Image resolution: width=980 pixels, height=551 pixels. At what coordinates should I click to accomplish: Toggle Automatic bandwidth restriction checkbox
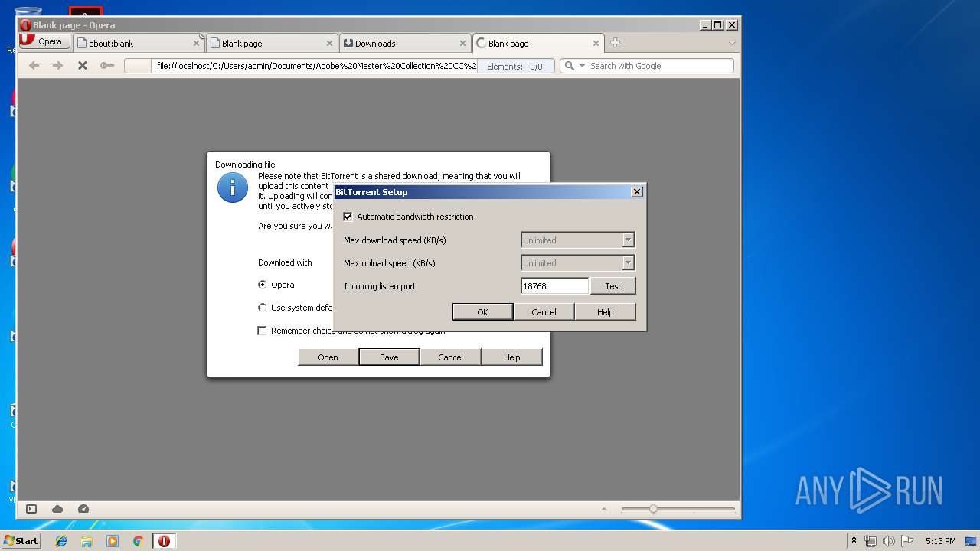348,217
